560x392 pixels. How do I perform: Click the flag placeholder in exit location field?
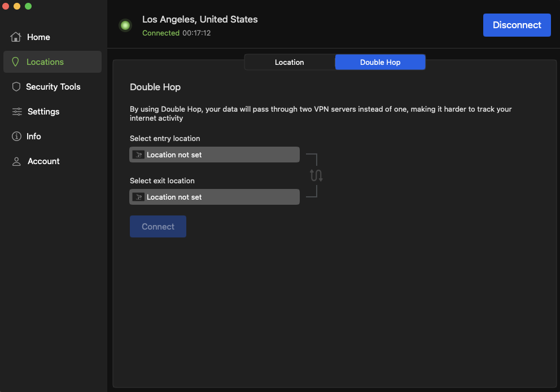pos(138,197)
